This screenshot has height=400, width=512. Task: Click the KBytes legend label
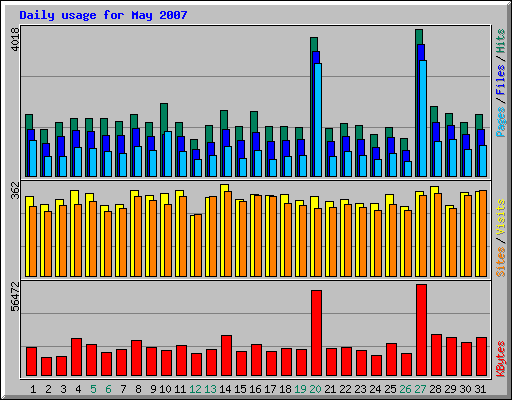501,359
